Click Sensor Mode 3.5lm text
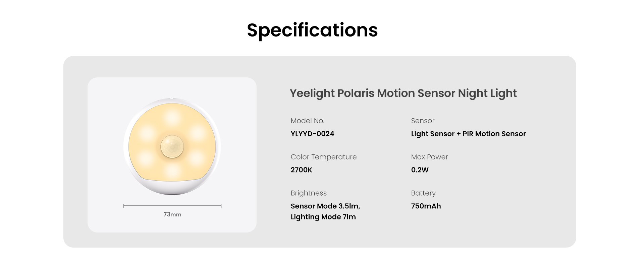The image size is (644, 268). point(325,206)
